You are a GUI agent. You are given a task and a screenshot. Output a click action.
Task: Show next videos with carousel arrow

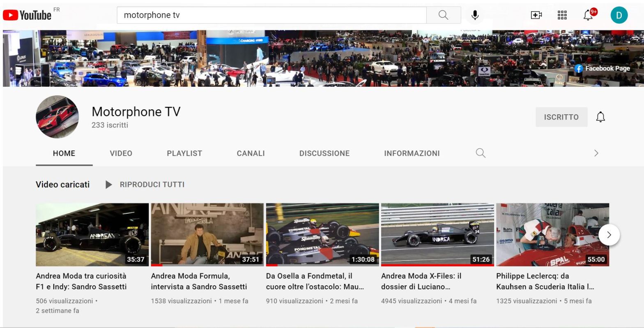point(609,235)
